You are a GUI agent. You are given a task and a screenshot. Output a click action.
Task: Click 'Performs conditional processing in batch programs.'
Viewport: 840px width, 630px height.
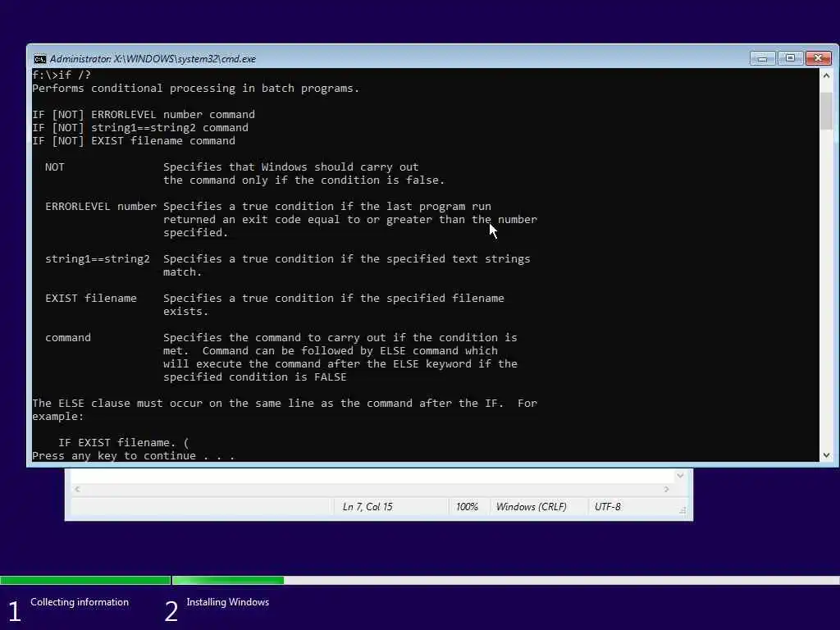coord(195,89)
